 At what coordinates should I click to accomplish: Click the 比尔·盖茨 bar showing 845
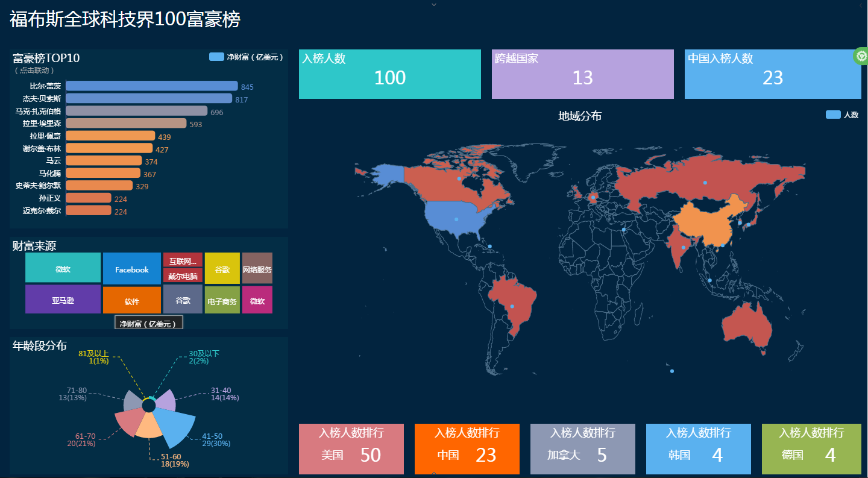[x=152, y=86]
